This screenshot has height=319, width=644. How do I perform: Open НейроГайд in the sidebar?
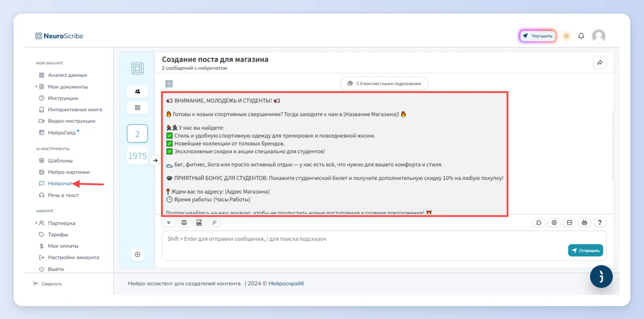[x=58, y=133]
